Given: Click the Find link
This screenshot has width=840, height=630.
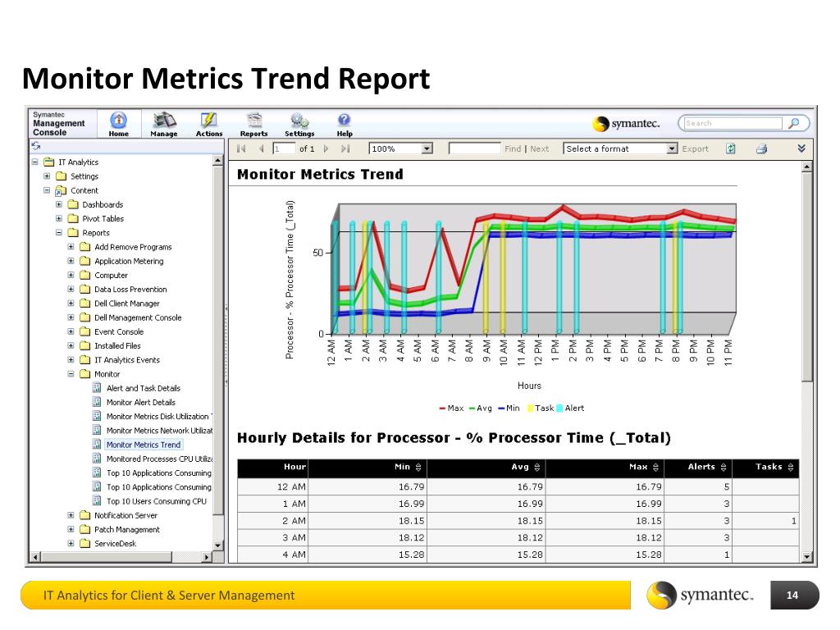Looking at the screenshot, I should (513, 149).
